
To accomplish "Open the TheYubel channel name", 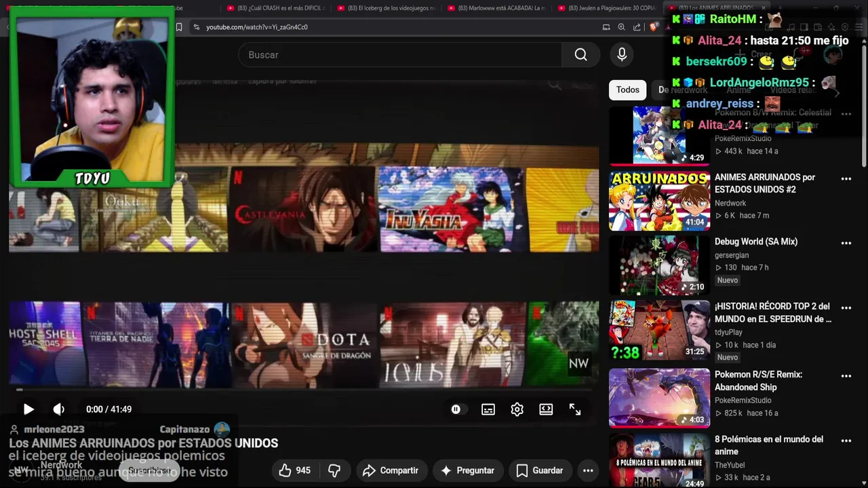I will (x=730, y=465).
